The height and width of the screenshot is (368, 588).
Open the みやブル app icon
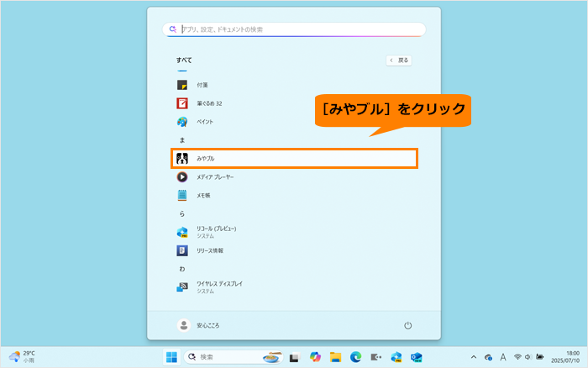(x=182, y=158)
